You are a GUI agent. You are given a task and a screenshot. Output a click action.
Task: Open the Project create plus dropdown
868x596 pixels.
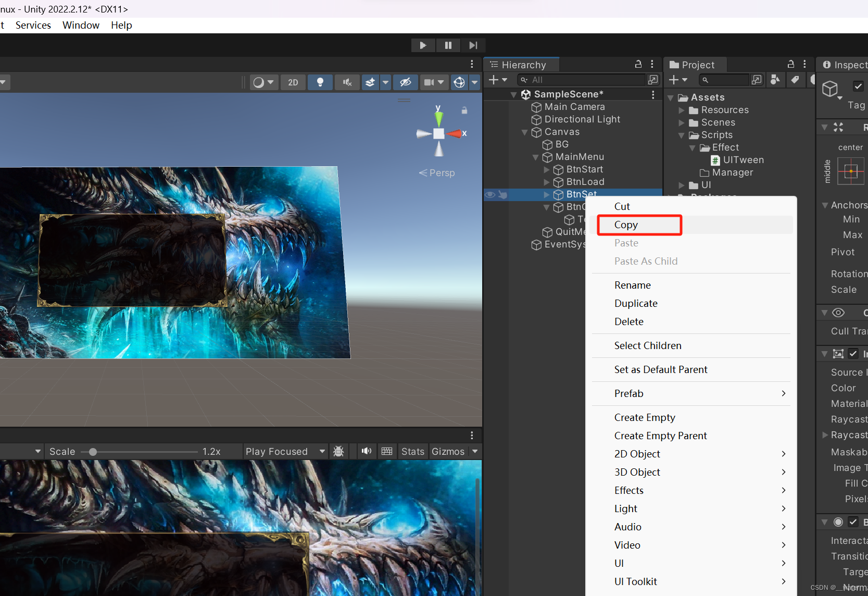click(678, 80)
